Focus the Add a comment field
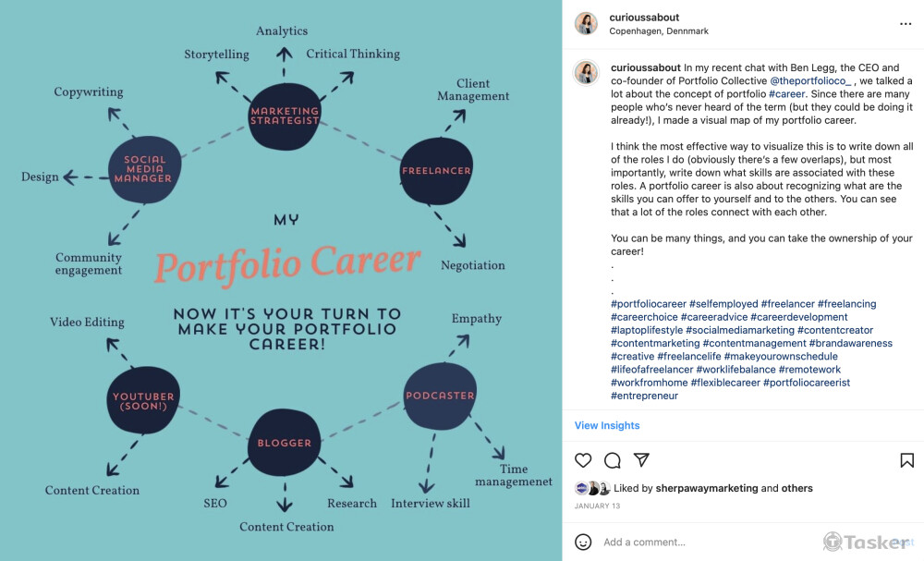This screenshot has width=924, height=561. click(702, 542)
